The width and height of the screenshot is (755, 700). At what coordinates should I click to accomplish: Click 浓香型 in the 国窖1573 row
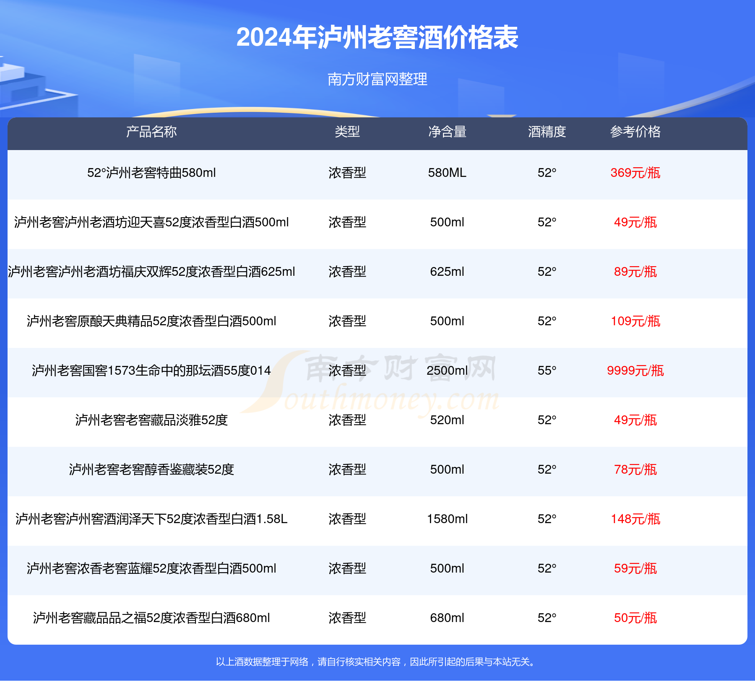point(347,371)
